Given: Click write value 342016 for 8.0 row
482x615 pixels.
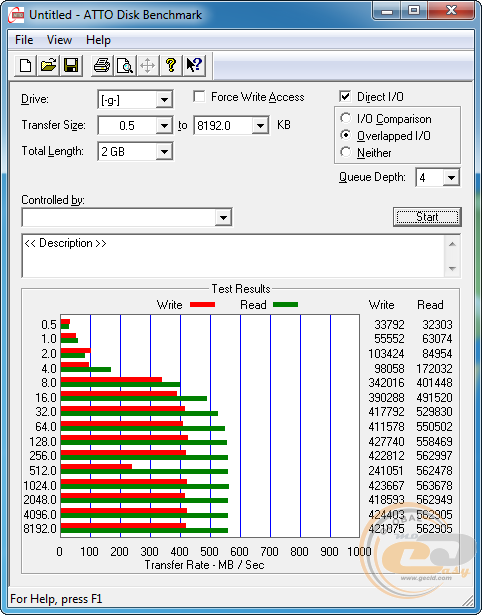Looking at the screenshot, I should click(386, 382).
